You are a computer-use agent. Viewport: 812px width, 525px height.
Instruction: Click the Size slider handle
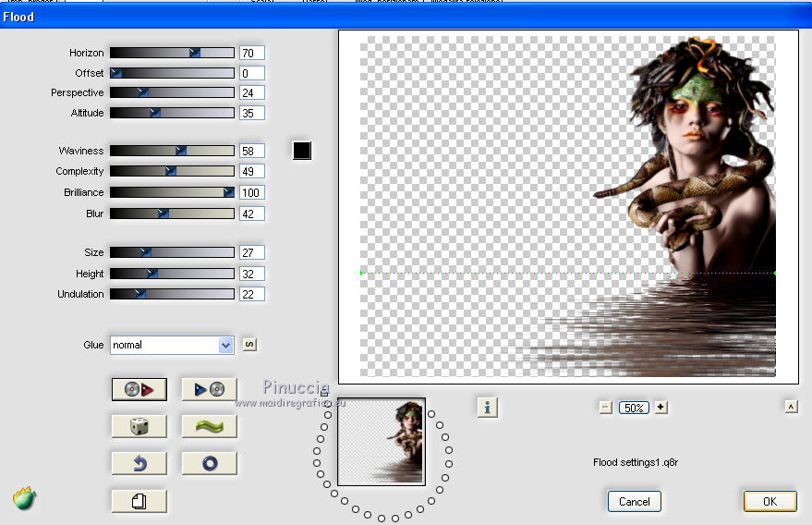point(146,252)
